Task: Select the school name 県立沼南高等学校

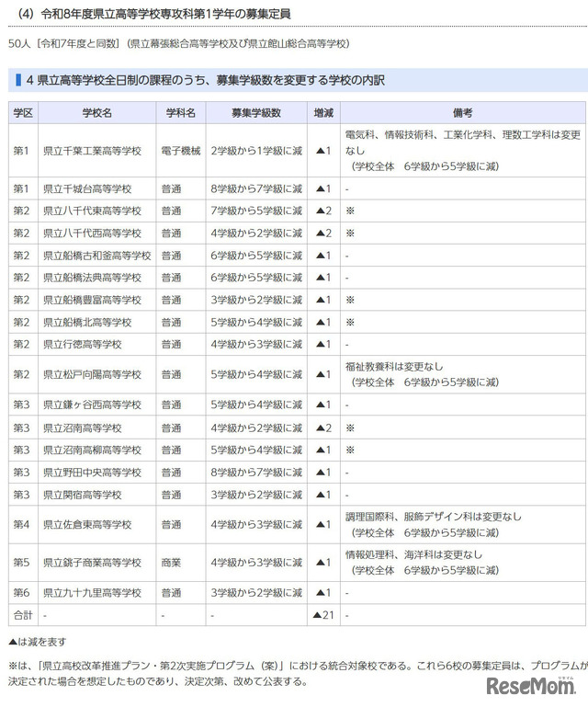Action: tap(83, 428)
